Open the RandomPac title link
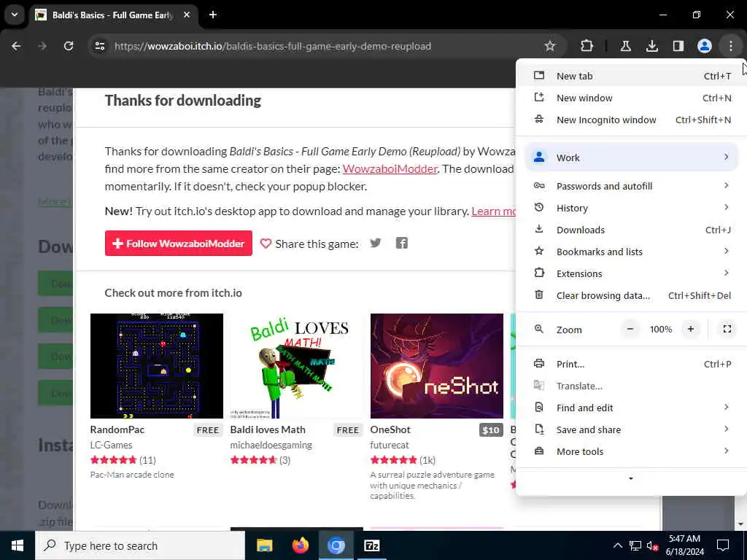 [x=117, y=429]
